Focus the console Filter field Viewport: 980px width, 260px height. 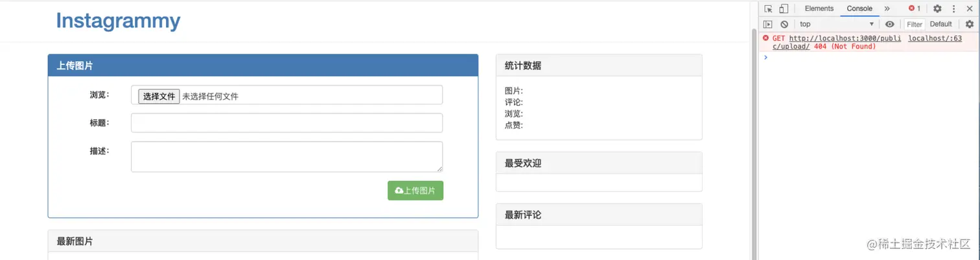tap(915, 24)
